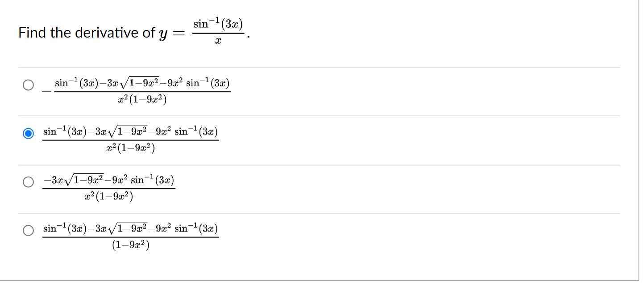Select the already-chosen second answer option

click(x=129, y=139)
